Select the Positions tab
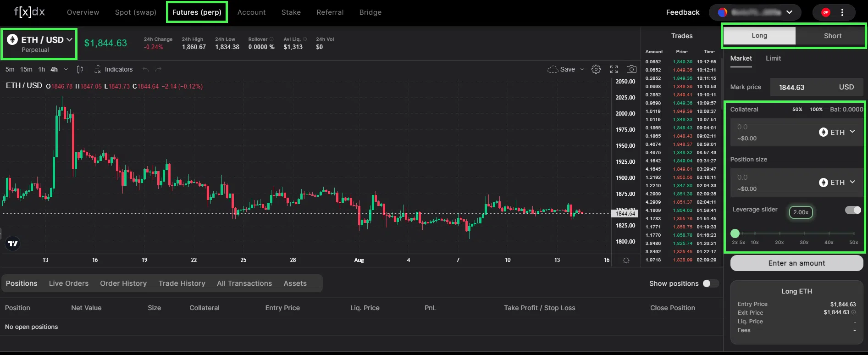This screenshot has height=355, width=868. click(x=22, y=283)
